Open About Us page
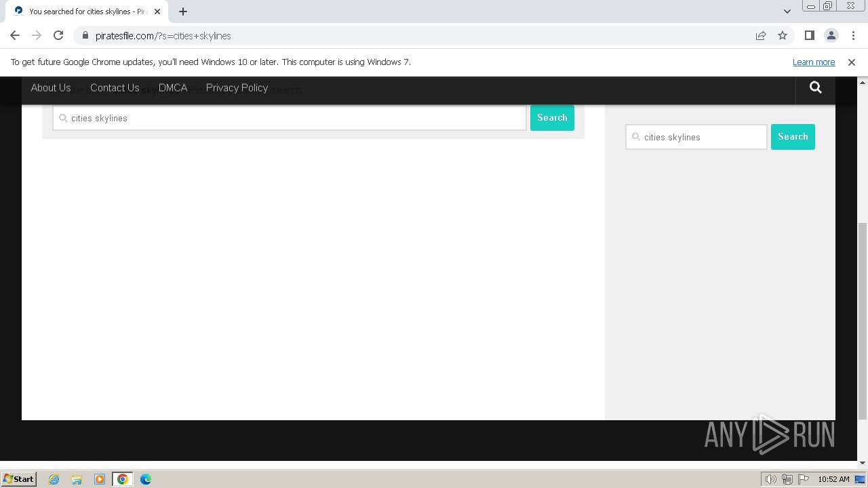Image resolution: width=868 pixels, height=488 pixels. click(51, 88)
